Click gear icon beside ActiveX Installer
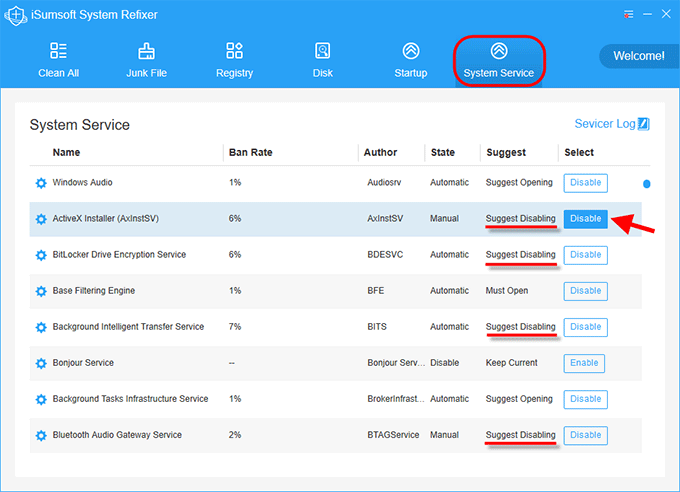Screen dimensions: 680x492 pos(41,219)
